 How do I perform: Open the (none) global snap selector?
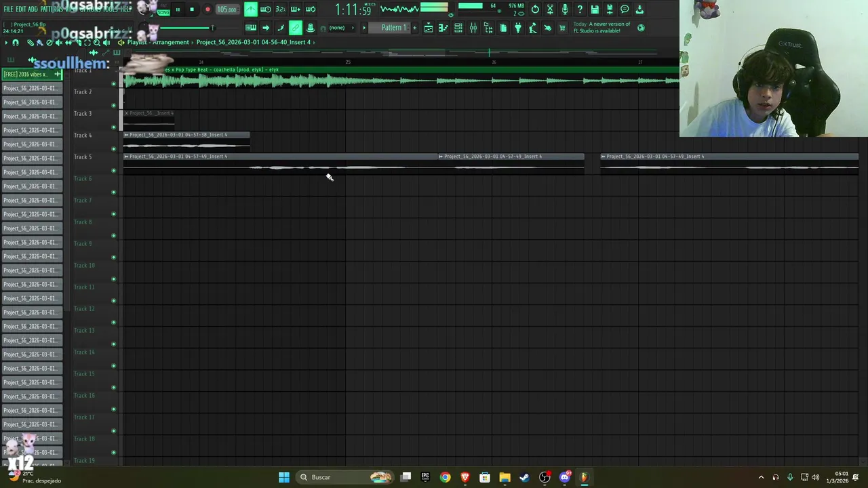click(341, 28)
